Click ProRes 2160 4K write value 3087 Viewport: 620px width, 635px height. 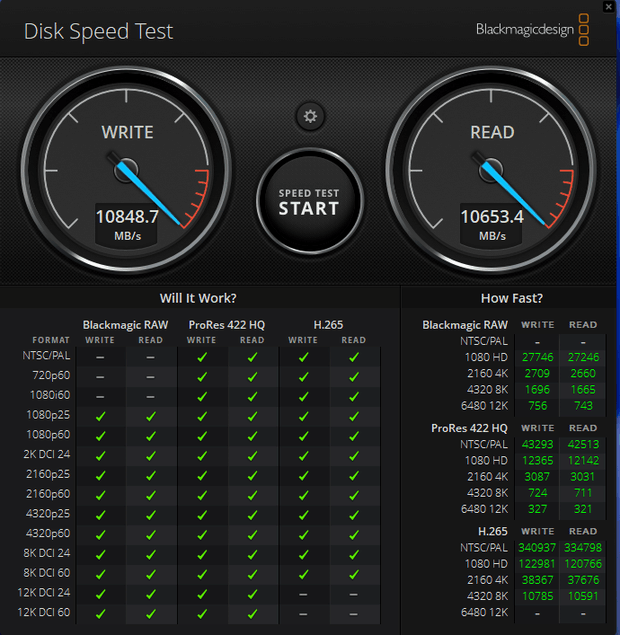tap(537, 477)
